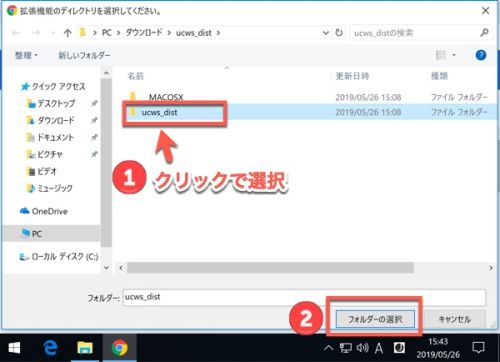The width and height of the screenshot is (500, 362).
Task: Click the pin icon beside ドキュメント
Action: [x=94, y=137]
